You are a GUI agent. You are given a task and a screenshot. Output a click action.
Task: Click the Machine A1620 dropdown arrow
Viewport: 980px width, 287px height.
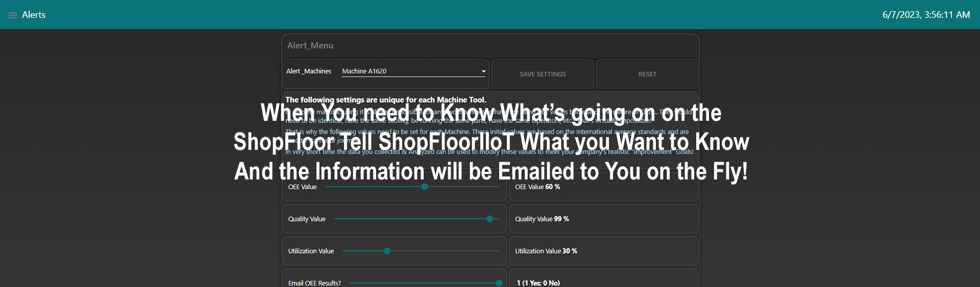click(483, 71)
